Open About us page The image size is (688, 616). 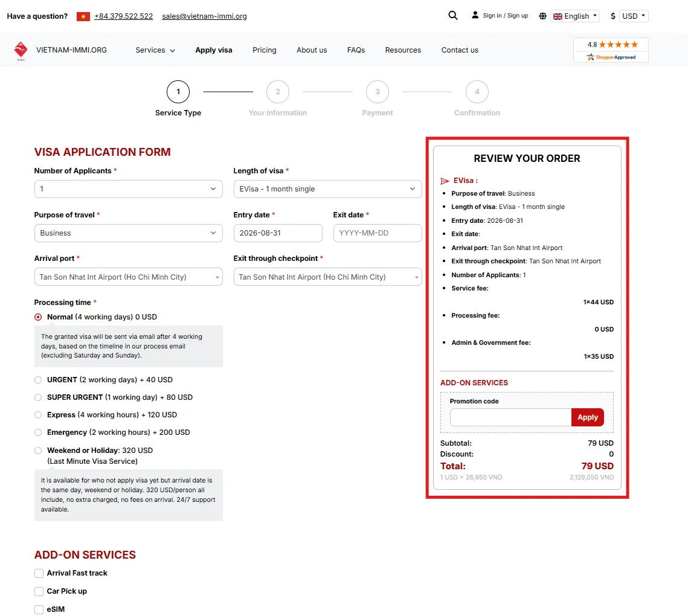pyautogui.click(x=312, y=50)
